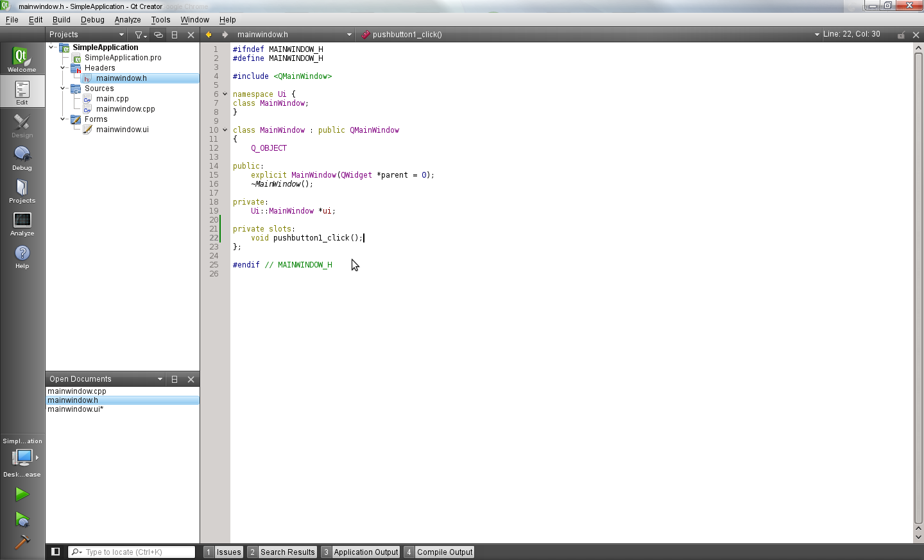Viewport: 924px width, 560px height.
Task: Filter the Projects tree contents
Action: point(139,35)
